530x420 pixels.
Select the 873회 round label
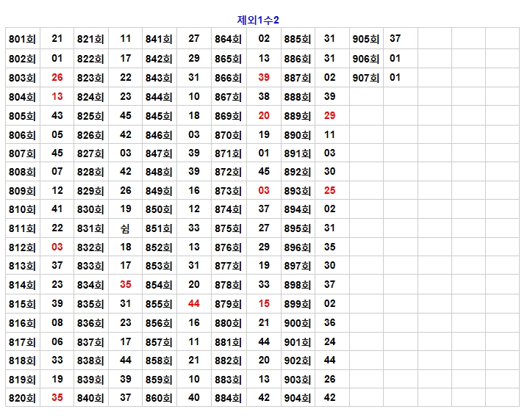228,191
